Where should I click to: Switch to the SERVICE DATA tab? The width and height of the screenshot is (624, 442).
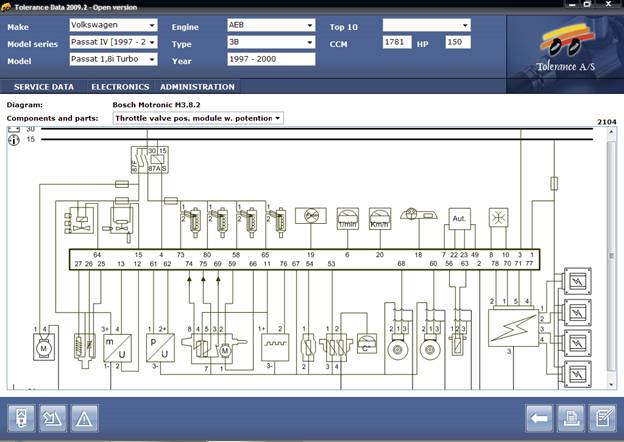click(x=43, y=87)
